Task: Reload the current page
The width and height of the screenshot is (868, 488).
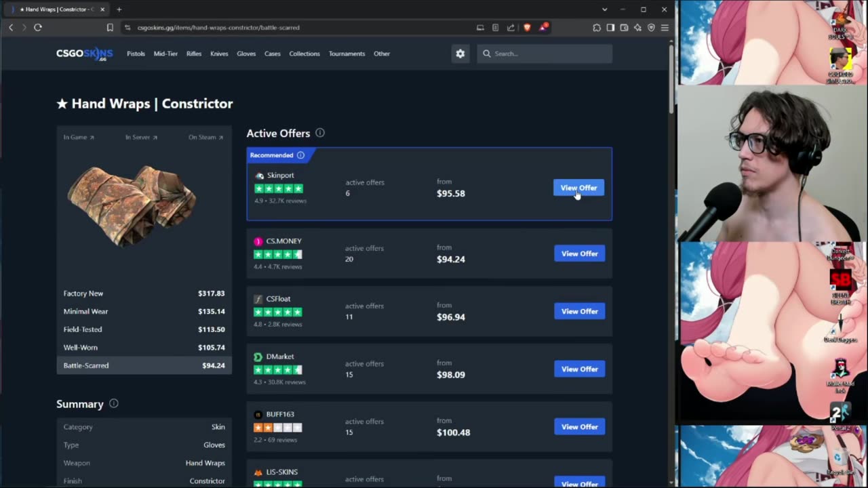Action: tap(38, 27)
